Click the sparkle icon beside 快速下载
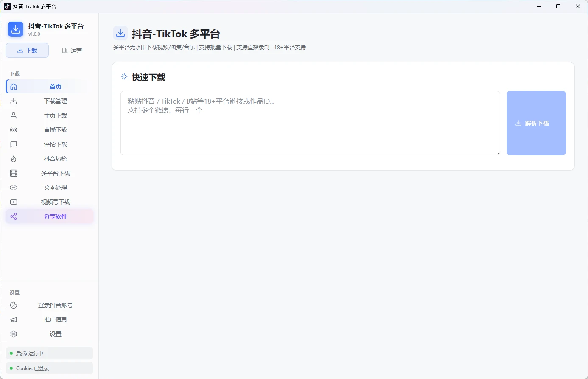The height and width of the screenshot is (379, 588). [124, 77]
